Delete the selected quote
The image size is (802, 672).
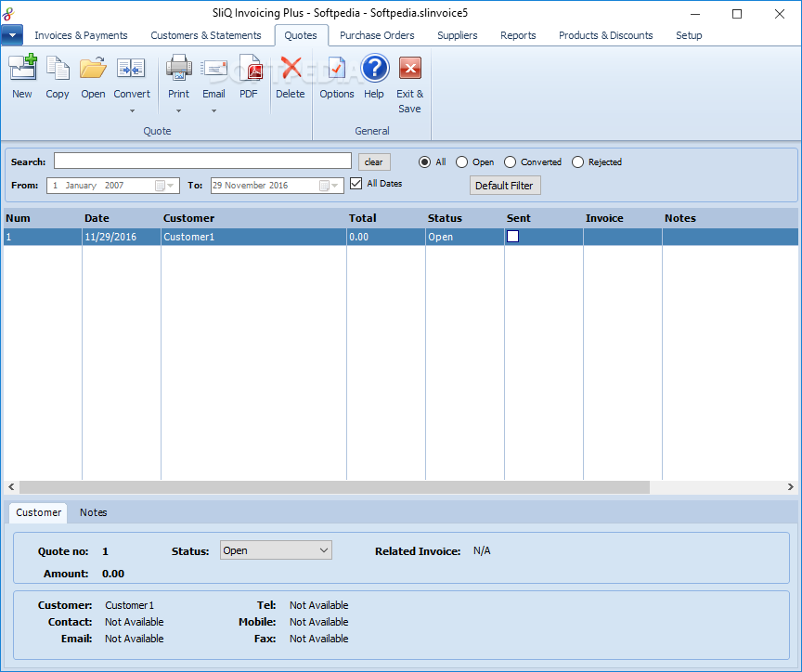(291, 71)
